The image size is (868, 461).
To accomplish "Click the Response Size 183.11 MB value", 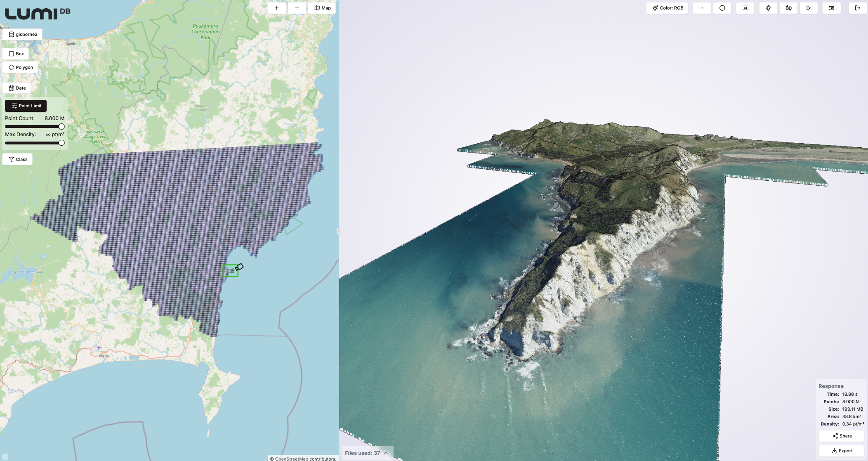I will 853,409.
